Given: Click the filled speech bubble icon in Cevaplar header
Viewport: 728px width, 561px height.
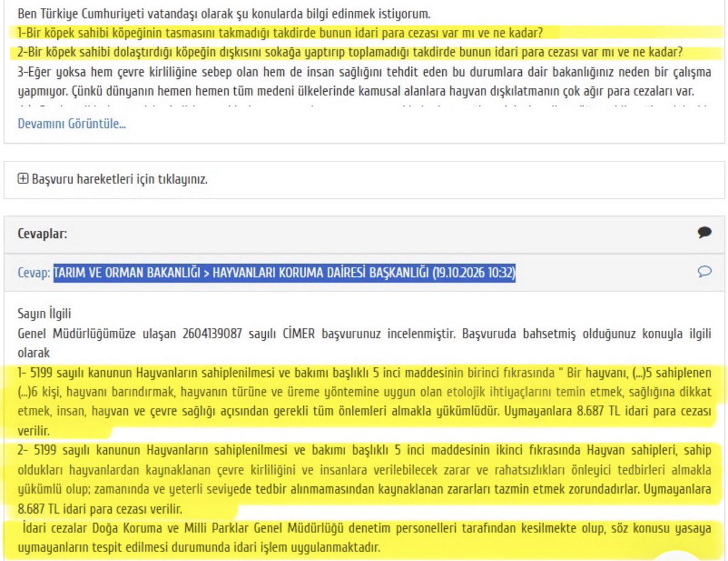Looking at the screenshot, I should click(x=704, y=232).
